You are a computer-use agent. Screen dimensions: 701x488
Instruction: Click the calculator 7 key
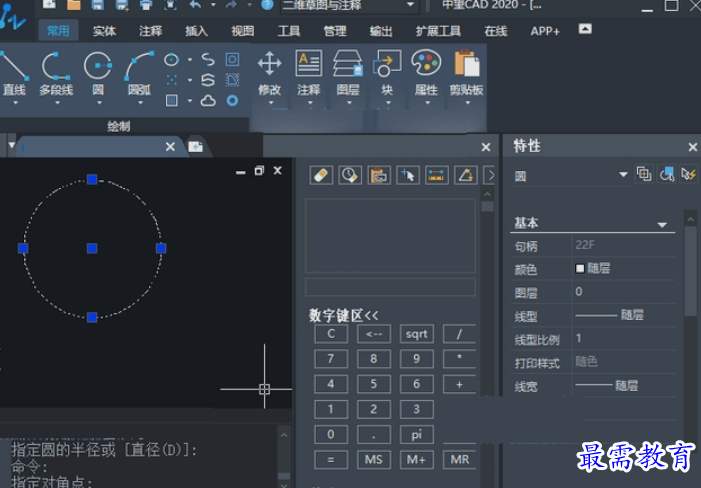[331, 359]
